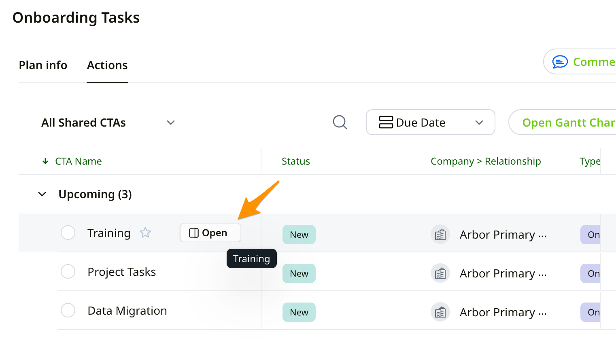Screen dimensions: 616x364
Task: Click company building icon in Data Migration row
Action: [x=440, y=312]
